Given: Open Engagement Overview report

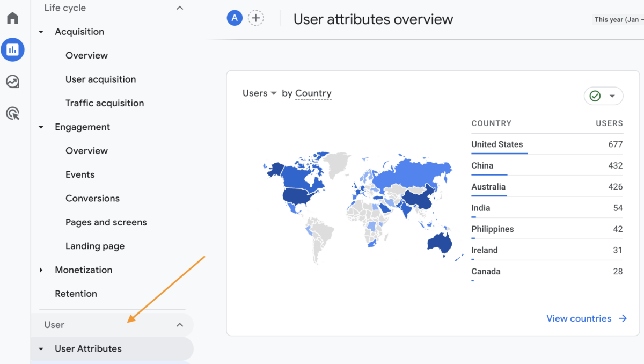Looking at the screenshot, I should tap(86, 151).
